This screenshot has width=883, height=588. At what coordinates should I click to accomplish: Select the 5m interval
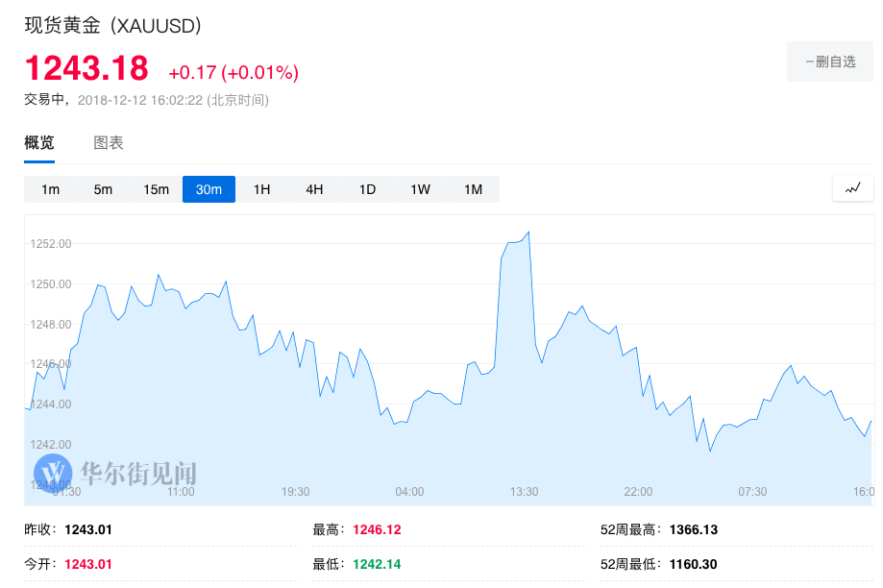[x=103, y=189]
